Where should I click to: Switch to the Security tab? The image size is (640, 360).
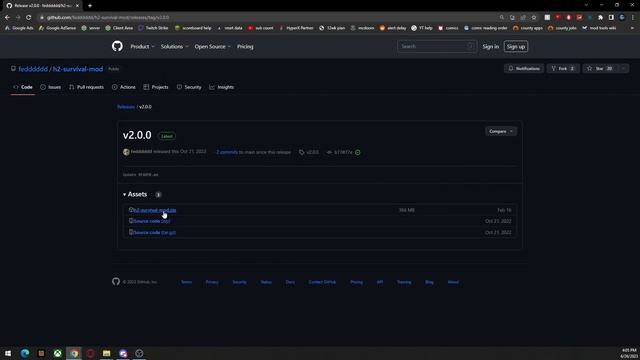coord(189,87)
